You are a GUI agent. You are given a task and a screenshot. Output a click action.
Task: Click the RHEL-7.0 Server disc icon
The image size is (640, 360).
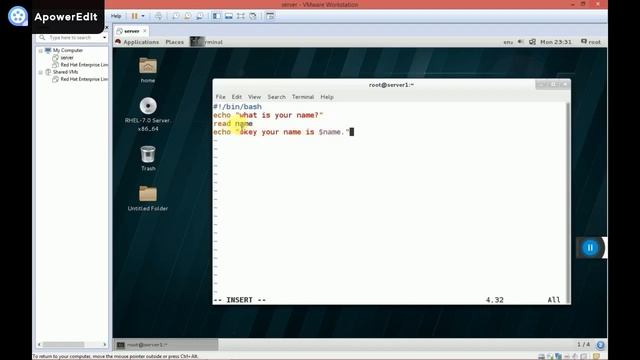point(148,106)
